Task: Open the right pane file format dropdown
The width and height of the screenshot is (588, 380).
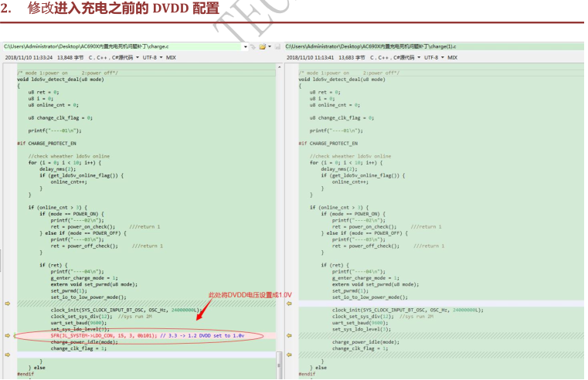Action: pos(396,57)
